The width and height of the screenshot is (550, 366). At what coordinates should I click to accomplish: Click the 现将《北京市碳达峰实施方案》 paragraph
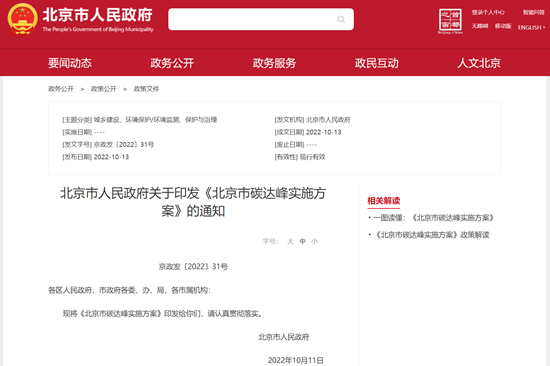pos(162,313)
